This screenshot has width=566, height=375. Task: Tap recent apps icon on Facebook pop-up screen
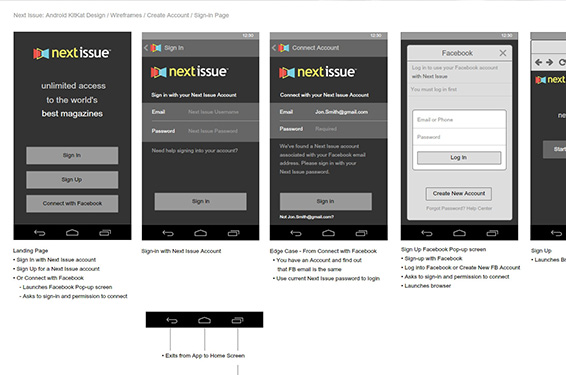[492, 233]
